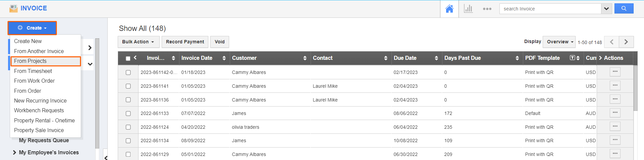Image resolution: width=644 pixels, height=160 pixels.
Task: Go to previous page arrow
Action: [611, 42]
